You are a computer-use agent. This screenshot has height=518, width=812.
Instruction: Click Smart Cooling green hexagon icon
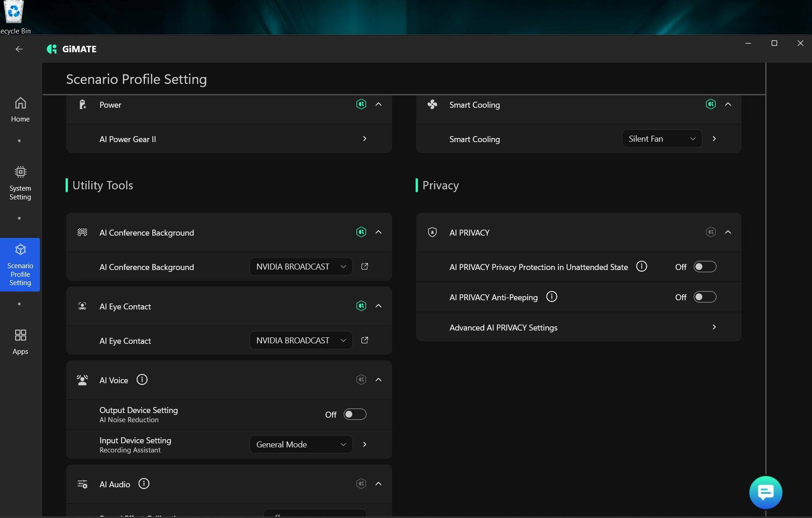click(711, 104)
